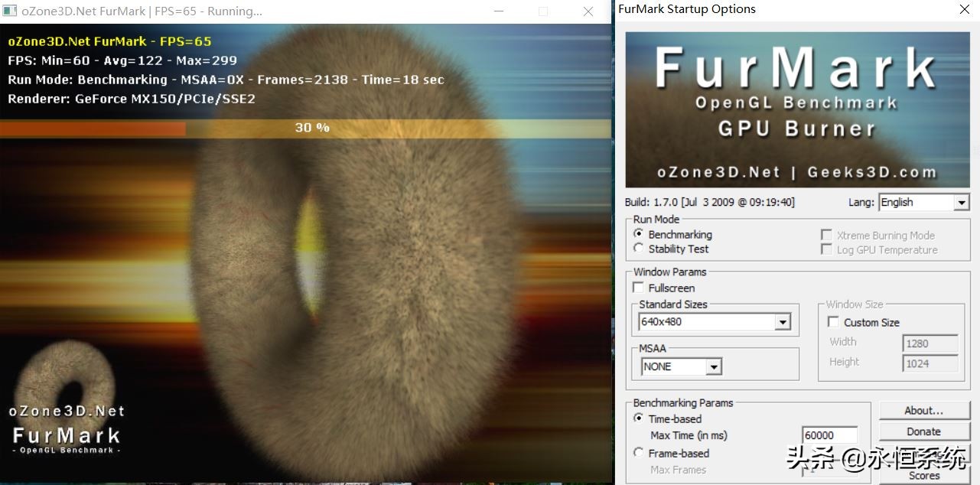Switch run mode to Stability Test
The width and height of the screenshot is (980, 485).
(639, 249)
